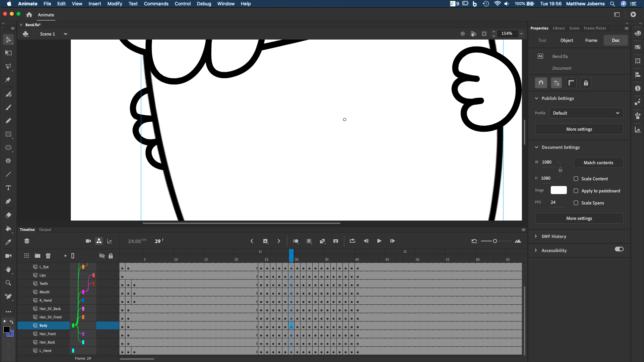The width and height of the screenshot is (644, 362).
Task: Pick the Zoom tool in the toolbar
Action: tap(8, 283)
